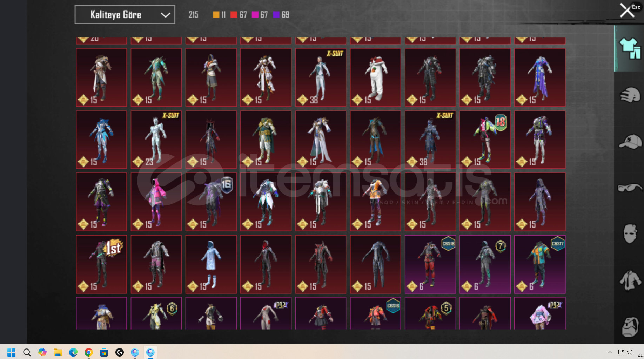
Task: Select the pink hoodie outfit
Action: [156, 202]
